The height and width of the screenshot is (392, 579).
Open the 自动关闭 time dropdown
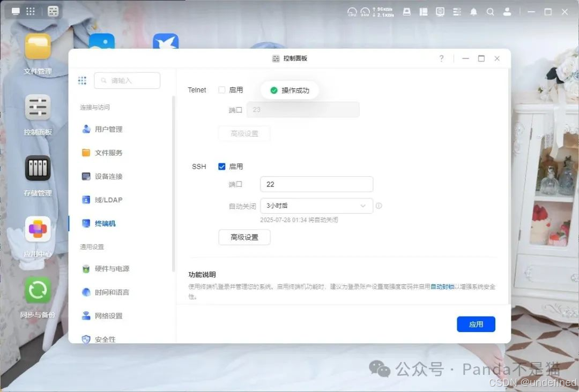(316, 206)
